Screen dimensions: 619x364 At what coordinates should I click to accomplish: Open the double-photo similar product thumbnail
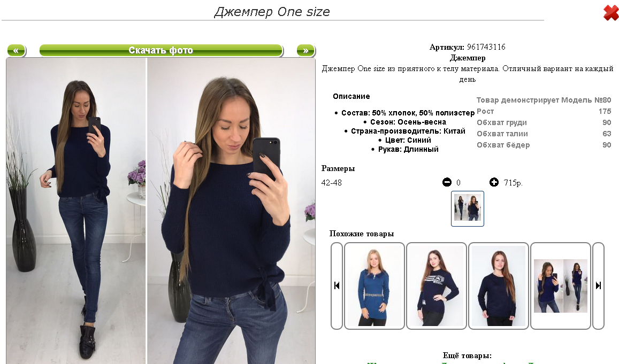(561, 286)
